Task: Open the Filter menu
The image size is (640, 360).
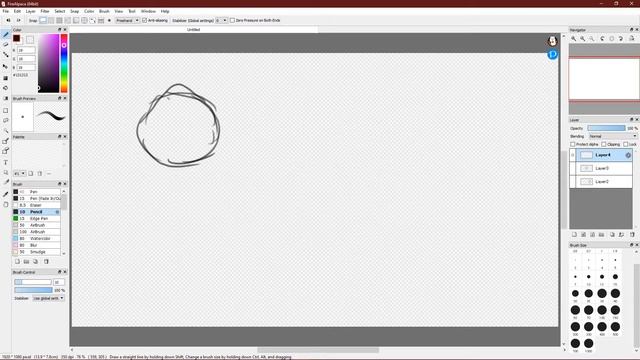Action: tap(45, 11)
